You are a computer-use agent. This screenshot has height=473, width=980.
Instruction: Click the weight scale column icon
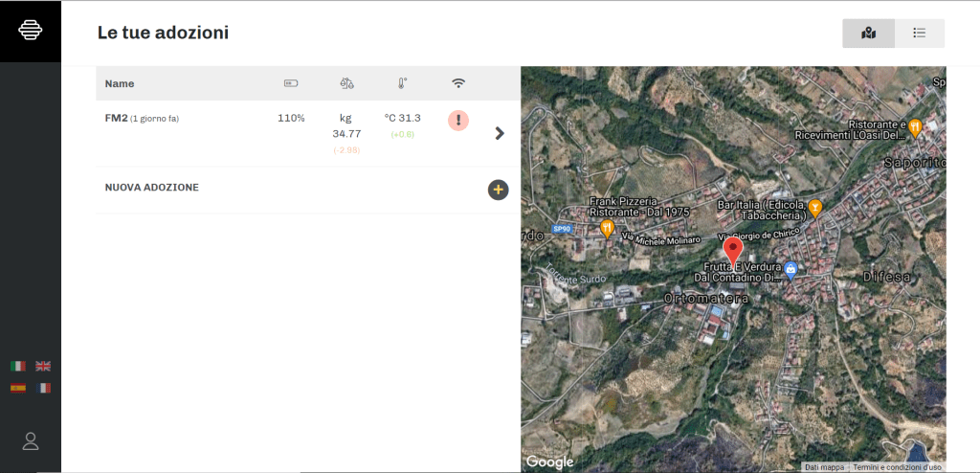[346, 83]
